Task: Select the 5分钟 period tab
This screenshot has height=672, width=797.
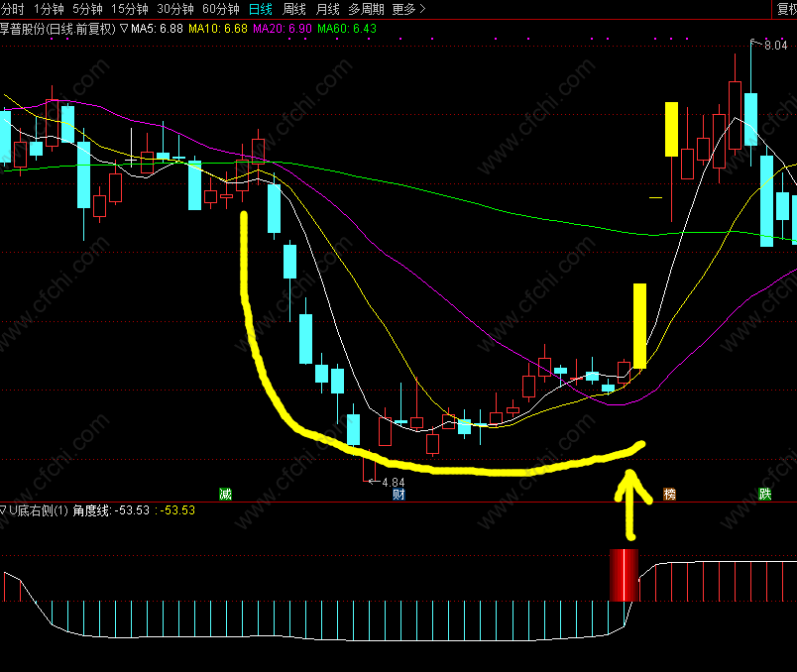Action: [87, 9]
